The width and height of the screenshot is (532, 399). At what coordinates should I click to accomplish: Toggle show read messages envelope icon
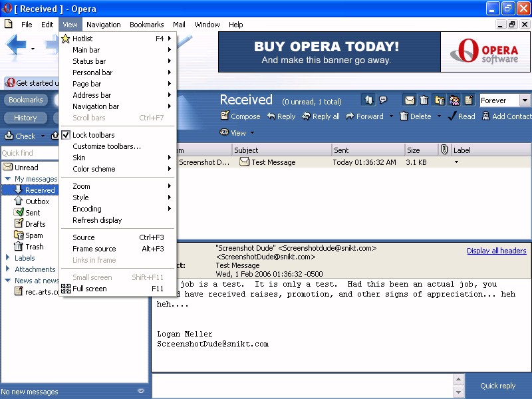[x=410, y=100]
